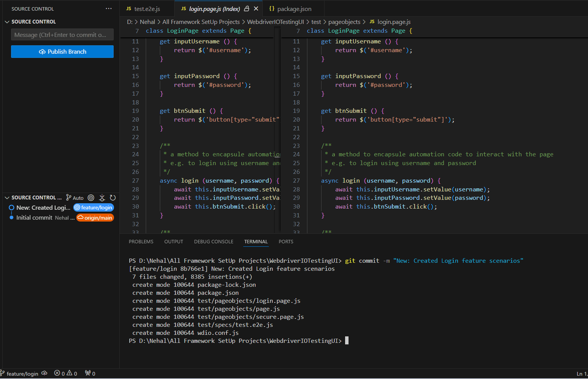Click 'All Framework SetUp Projects' breadcrumb
The height and width of the screenshot is (379, 588).
(x=201, y=22)
